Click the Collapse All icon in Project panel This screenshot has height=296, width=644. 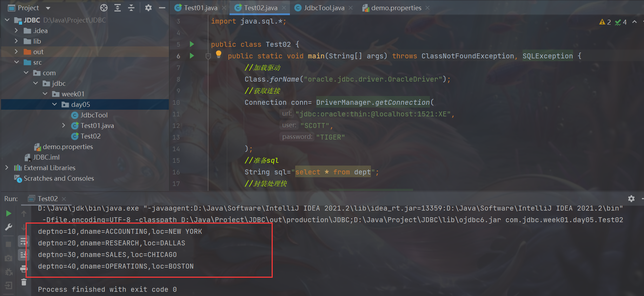coord(131,8)
